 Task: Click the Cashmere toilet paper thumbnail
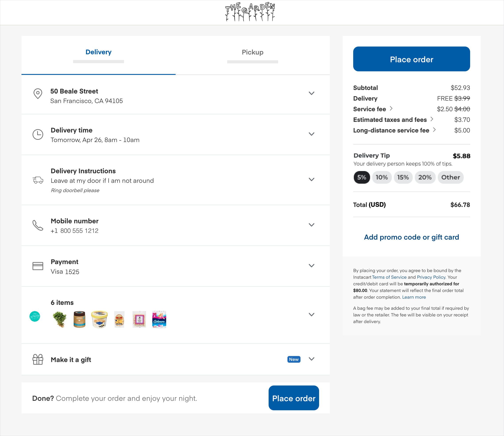tap(159, 319)
